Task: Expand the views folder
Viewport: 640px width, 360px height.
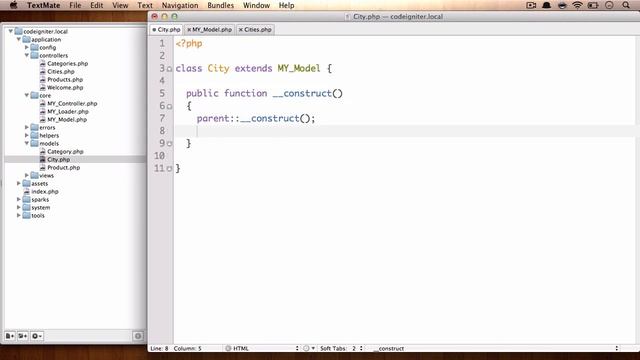Action: pos(27,176)
